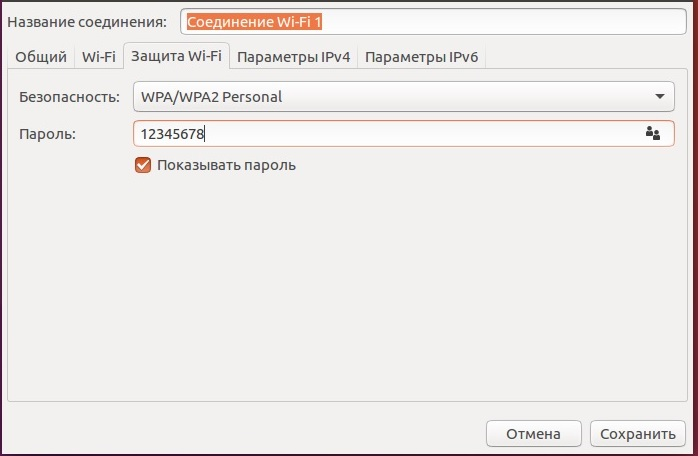Screen dimensions: 698x456
Task: Click the password storage options icon
Action: 653,133
